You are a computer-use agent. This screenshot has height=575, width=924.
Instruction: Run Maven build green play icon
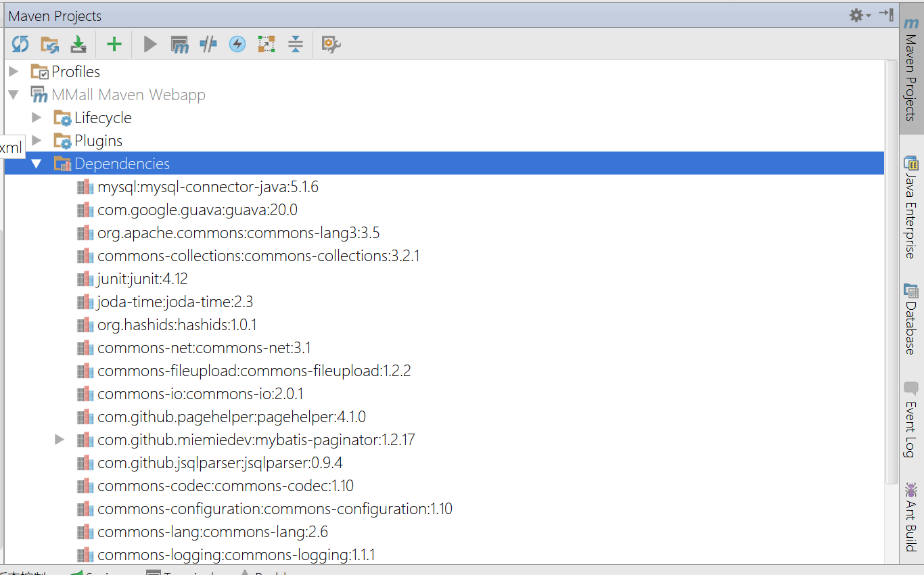coord(150,45)
